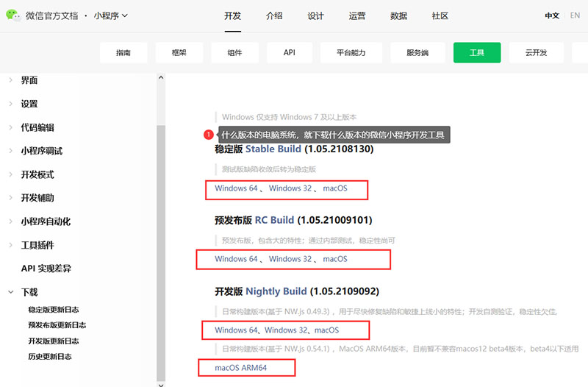Open the 界面 sidebar entry
The image size is (588, 387).
pos(29,80)
